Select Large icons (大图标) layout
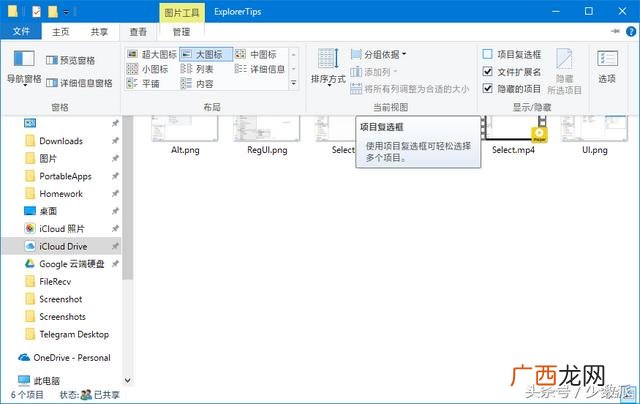Image resolution: width=640 pixels, height=404 pixels. coord(206,54)
